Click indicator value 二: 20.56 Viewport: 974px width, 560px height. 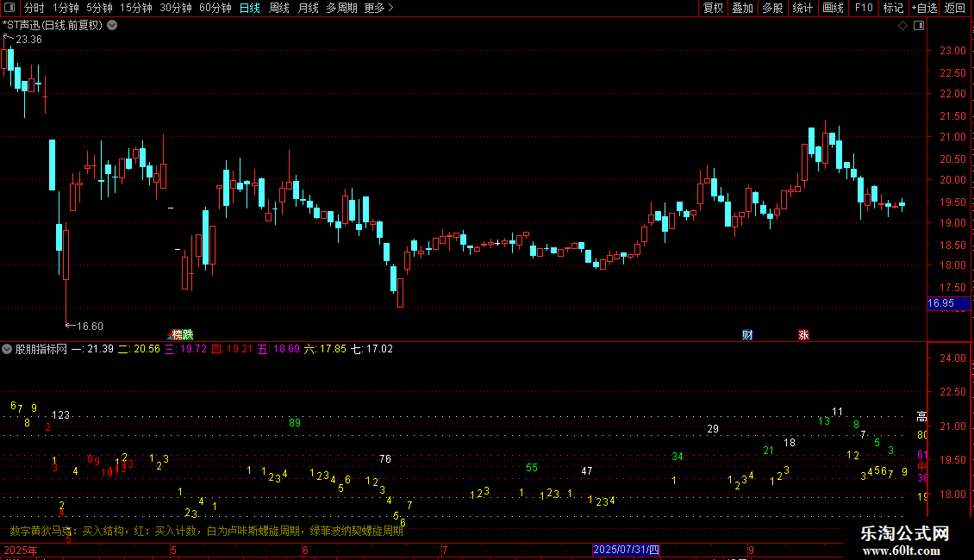[x=139, y=349]
